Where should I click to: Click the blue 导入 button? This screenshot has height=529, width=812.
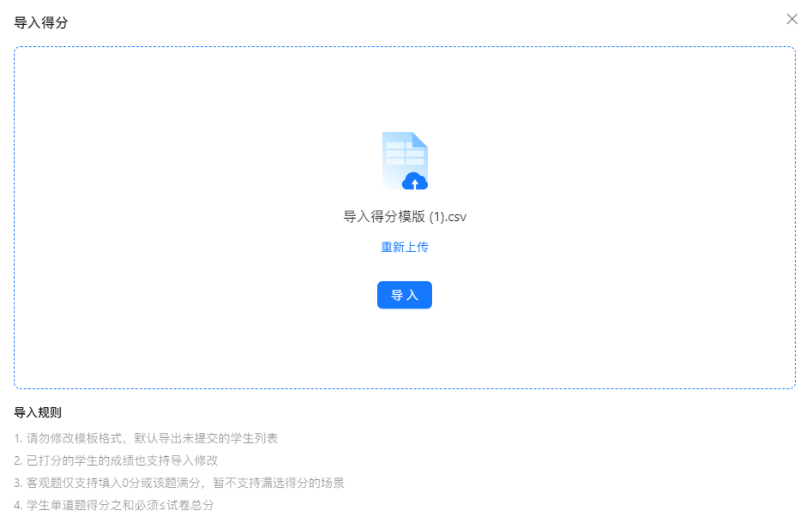405,295
